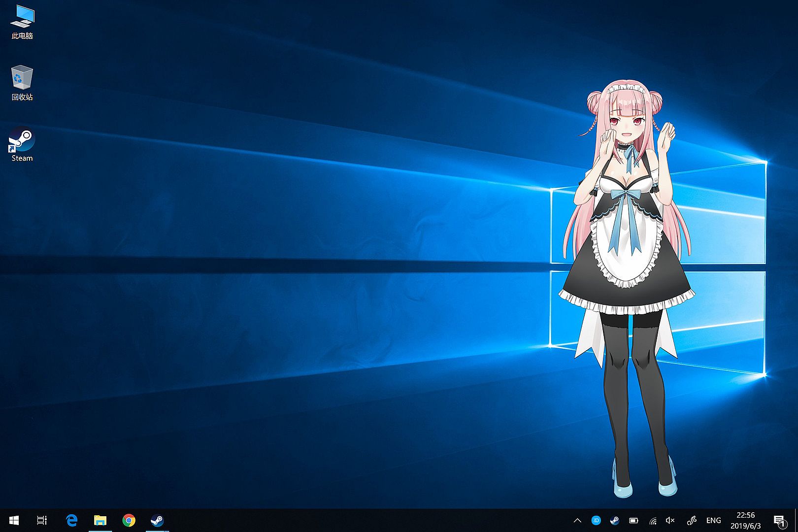798x532 pixels.
Task: Open the Windows Start menu
Action: click(x=14, y=520)
